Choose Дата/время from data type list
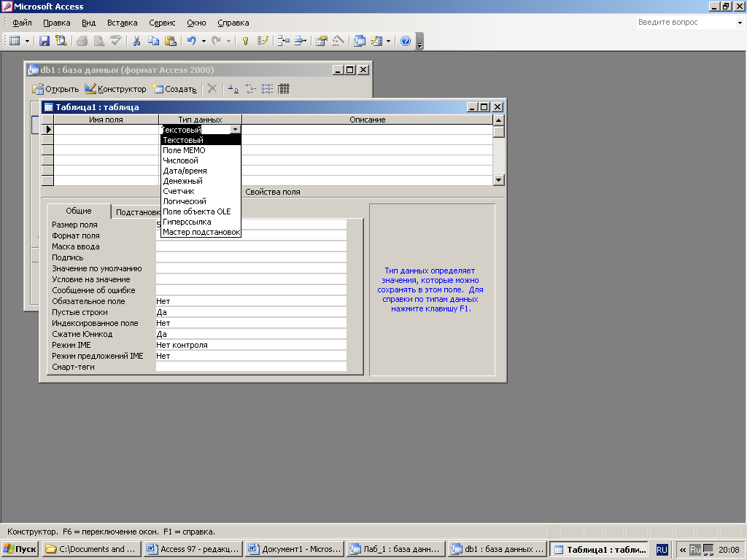The width and height of the screenshot is (747, 560). 201,171
